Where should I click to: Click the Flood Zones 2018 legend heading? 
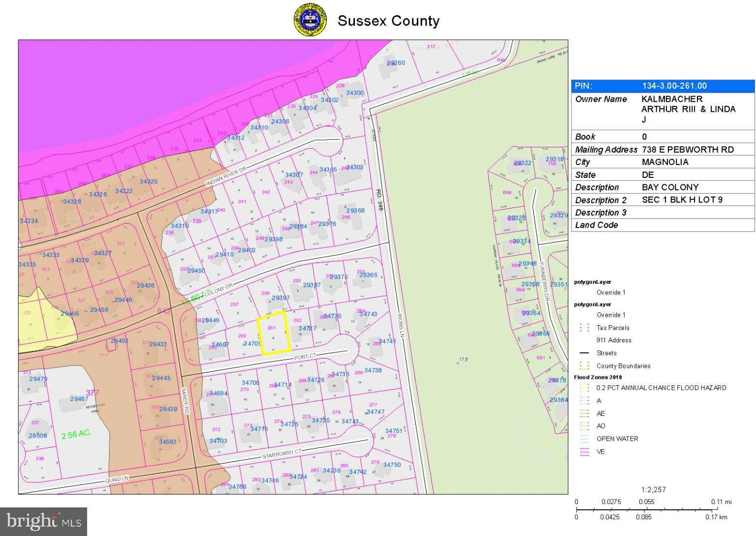click(598, 377)
